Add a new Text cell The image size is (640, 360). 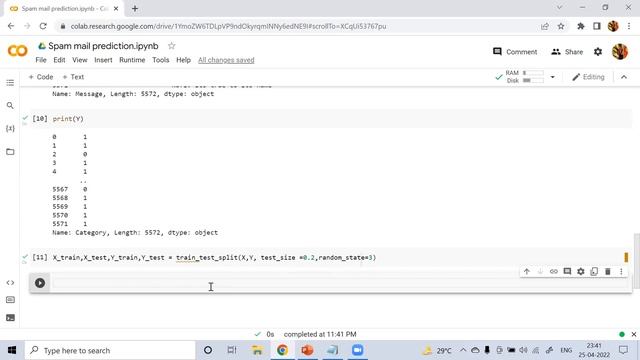73,77
